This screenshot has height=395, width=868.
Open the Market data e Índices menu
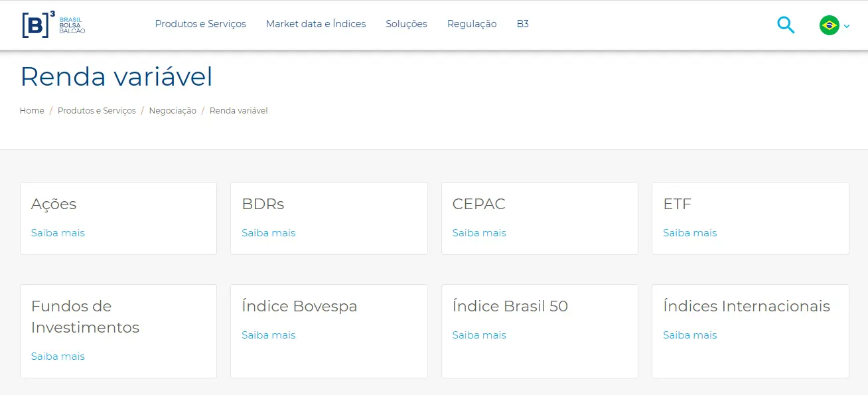316,24
